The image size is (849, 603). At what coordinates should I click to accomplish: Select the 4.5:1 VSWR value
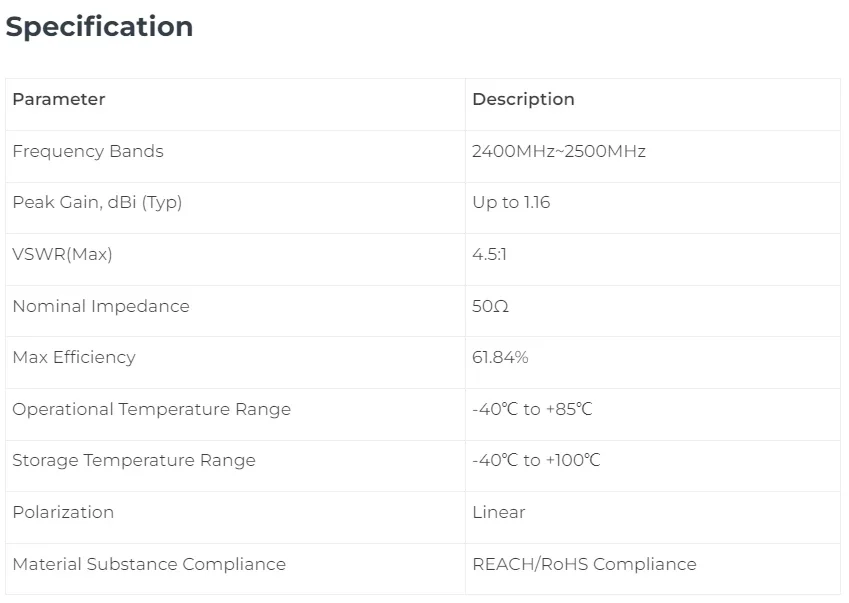[489, 254]
